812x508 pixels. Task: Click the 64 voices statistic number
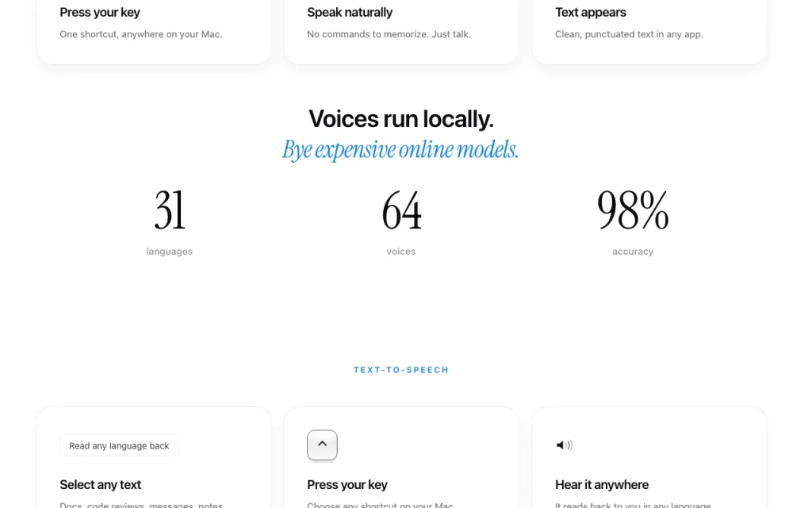401,210
